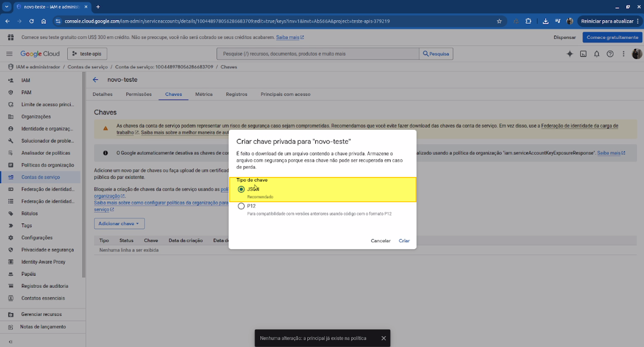
Task: Open Organizações in the sidebar
Action: tap(41, 117)
